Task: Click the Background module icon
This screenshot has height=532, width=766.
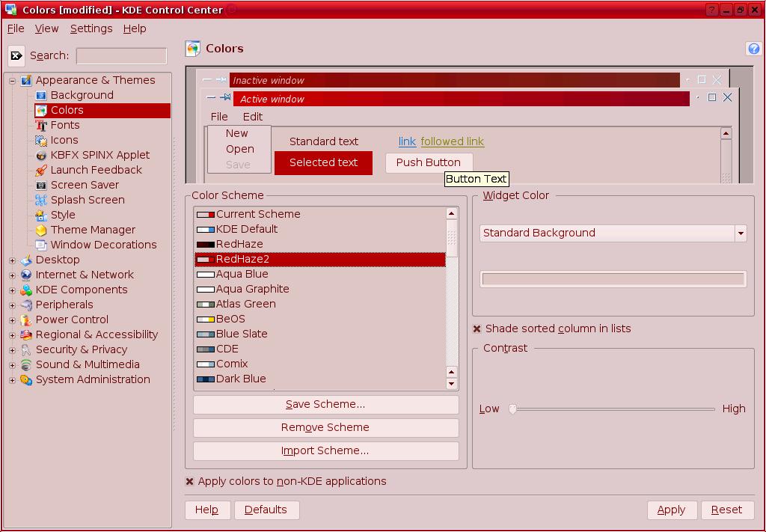Action: 41,95
